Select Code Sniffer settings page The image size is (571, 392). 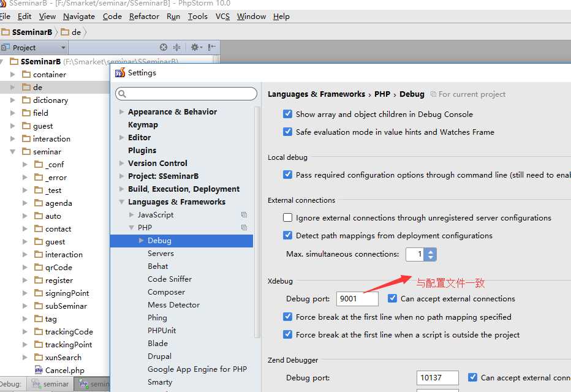click(170, 279)
